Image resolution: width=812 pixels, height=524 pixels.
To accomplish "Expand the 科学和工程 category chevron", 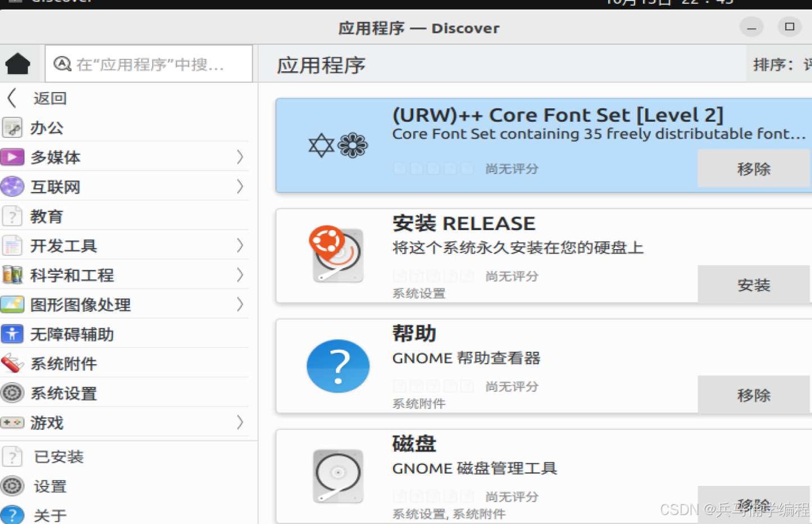I will (240, 275).
